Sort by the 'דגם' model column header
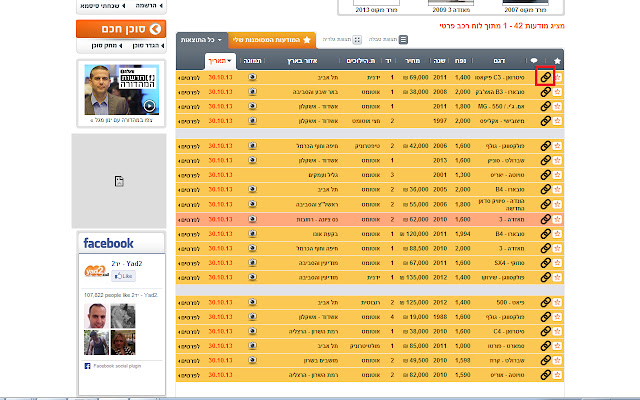 [499, 61]
